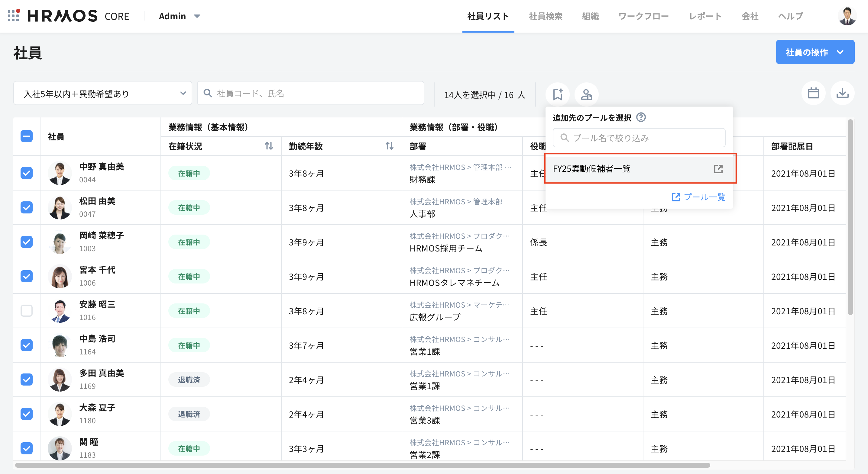Open the apps grid launcher icon
This screenshot has height=474, width=868.
coord(13,16)
